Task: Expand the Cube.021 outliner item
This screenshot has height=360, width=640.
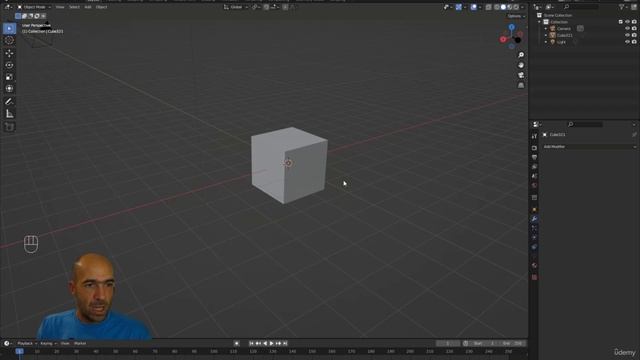Action: 546,35
